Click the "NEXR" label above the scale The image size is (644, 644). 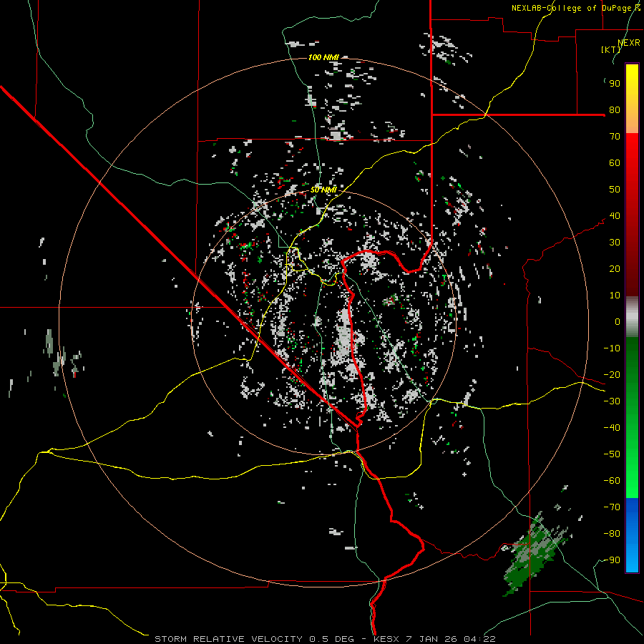[629, 42]
